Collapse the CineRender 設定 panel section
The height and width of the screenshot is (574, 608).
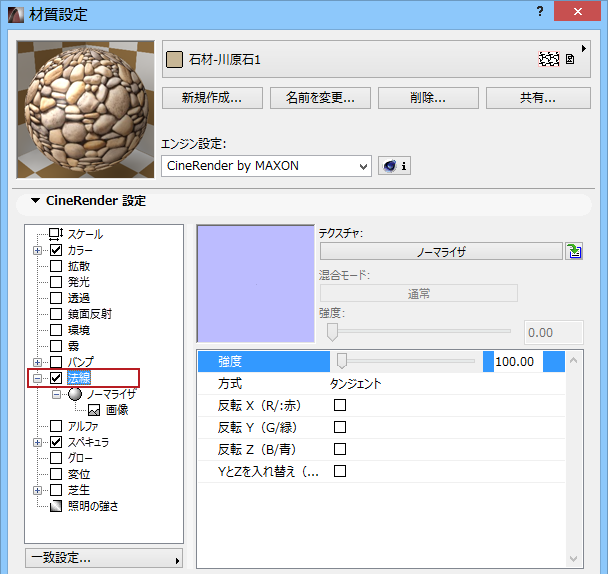(35, 201)
